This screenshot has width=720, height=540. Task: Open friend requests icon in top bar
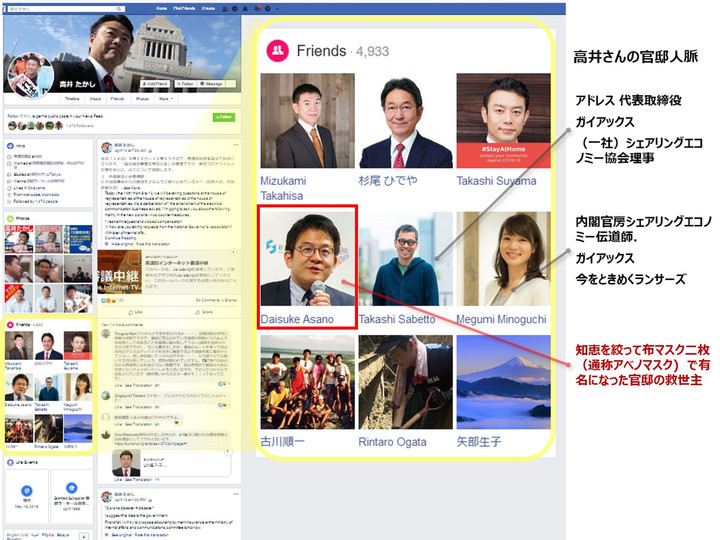[225, 9]
